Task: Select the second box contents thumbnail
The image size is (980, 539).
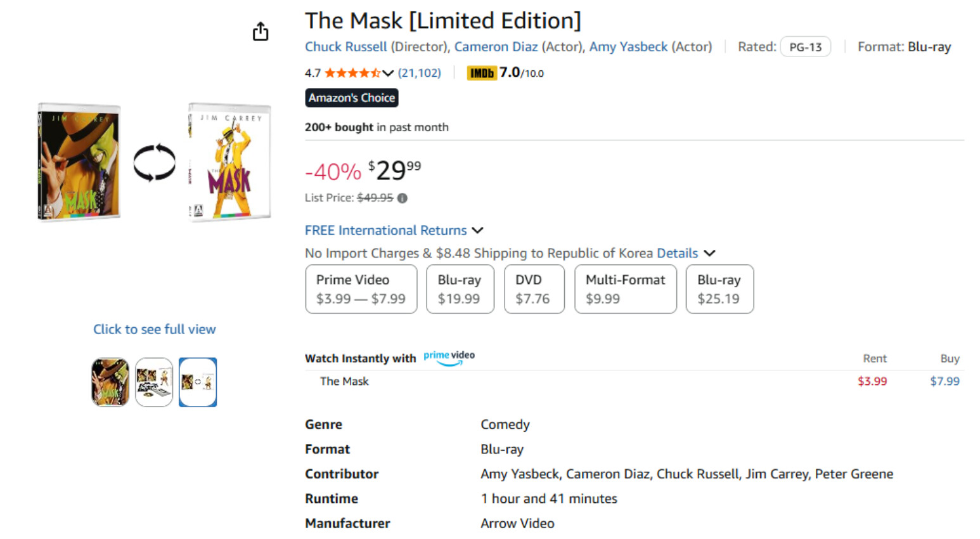Action: [x=154, y=382]
